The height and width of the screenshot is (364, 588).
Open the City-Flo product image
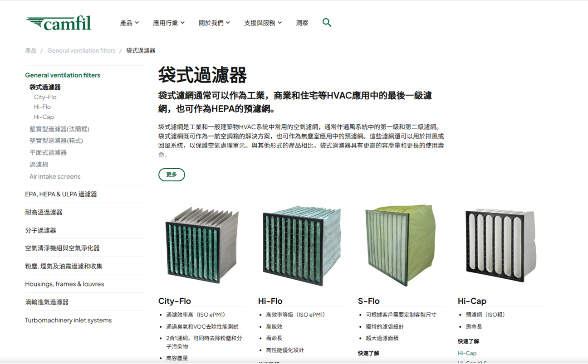click(x=202, y=245)
